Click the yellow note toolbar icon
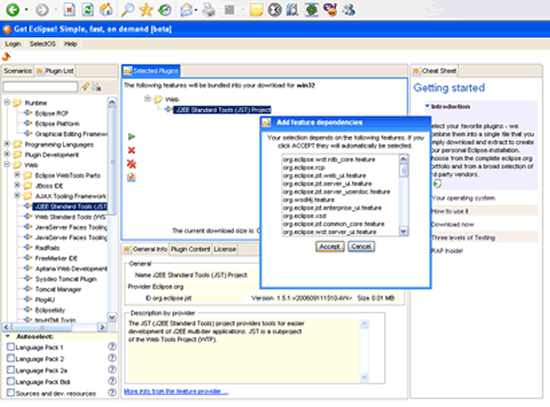Image resolution: width=550 pixels, height=407 pixels. pyautogui.click(x=256, y=9)
